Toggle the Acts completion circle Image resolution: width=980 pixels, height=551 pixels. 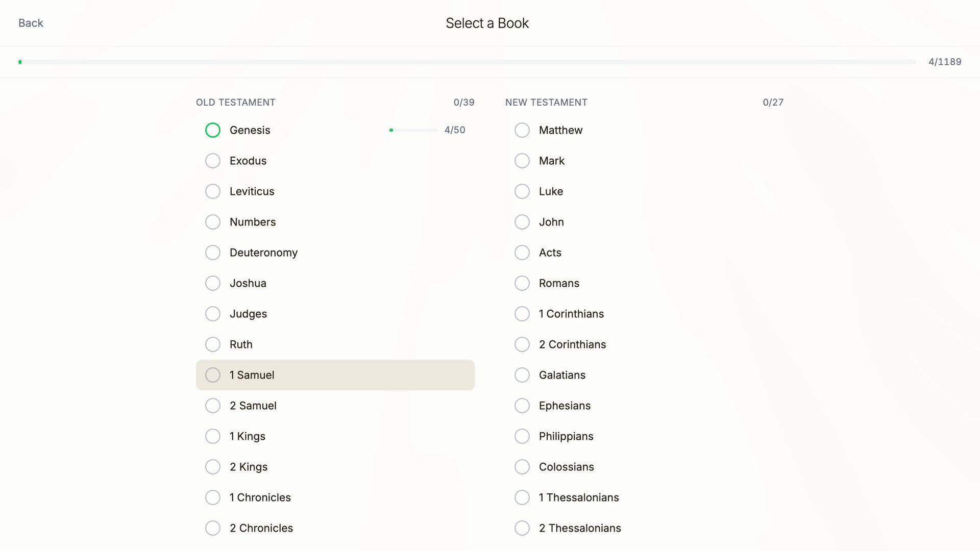coord(522,253)
